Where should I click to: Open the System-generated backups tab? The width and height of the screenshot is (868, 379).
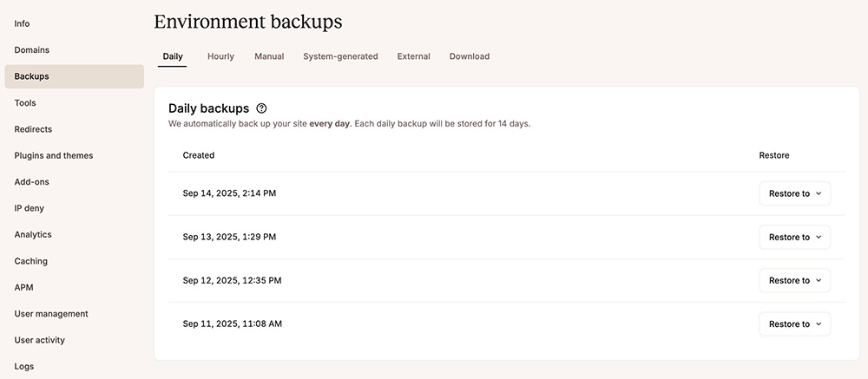(340, 56)
